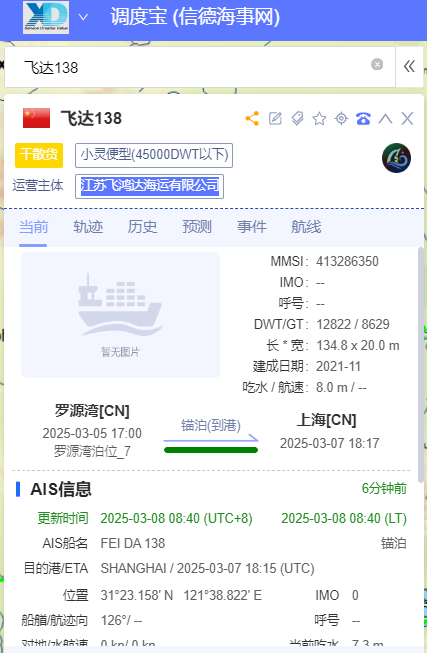Click the green voyage progress bar
Image resolution: width=427 pixels, height=653 pixels.
(x=211, y=450)
